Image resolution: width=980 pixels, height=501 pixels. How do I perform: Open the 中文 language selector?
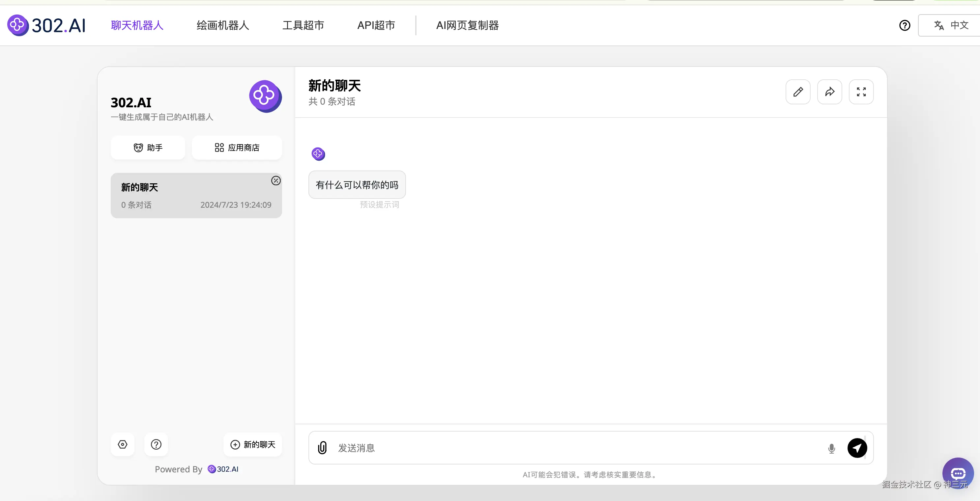click(951, 25)
